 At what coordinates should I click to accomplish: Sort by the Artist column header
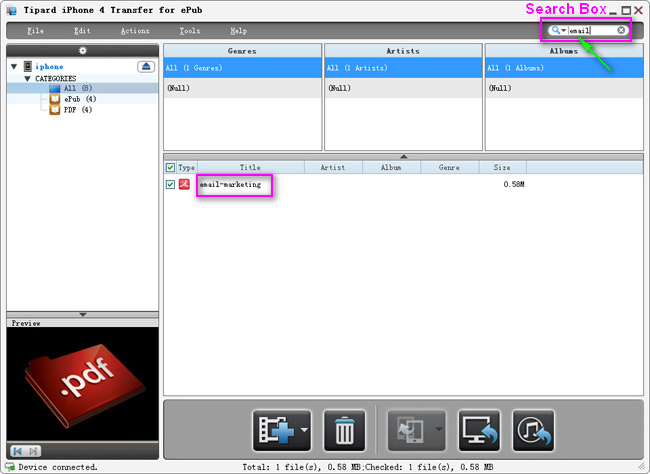(333, 168)
